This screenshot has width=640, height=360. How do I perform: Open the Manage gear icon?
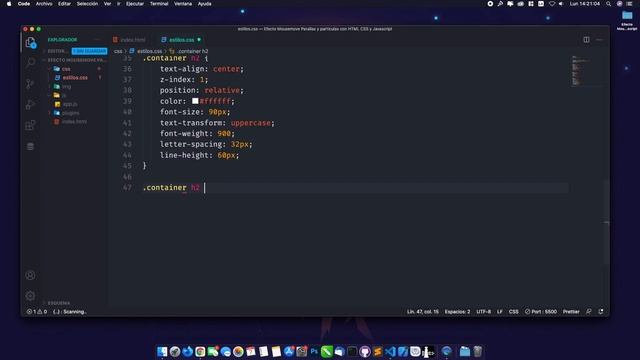coord(30,296)
